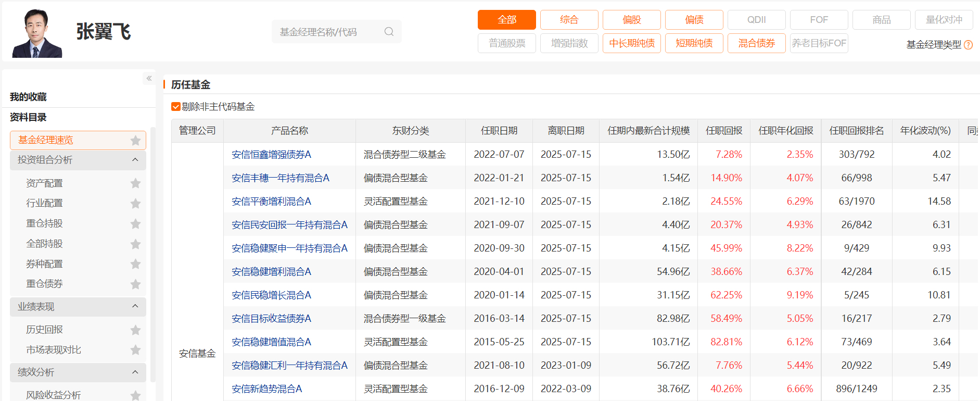
Task: Click 62.25% return for 安信民稳增长混合A
Action: pyautogui.click(x=727, y=295)
